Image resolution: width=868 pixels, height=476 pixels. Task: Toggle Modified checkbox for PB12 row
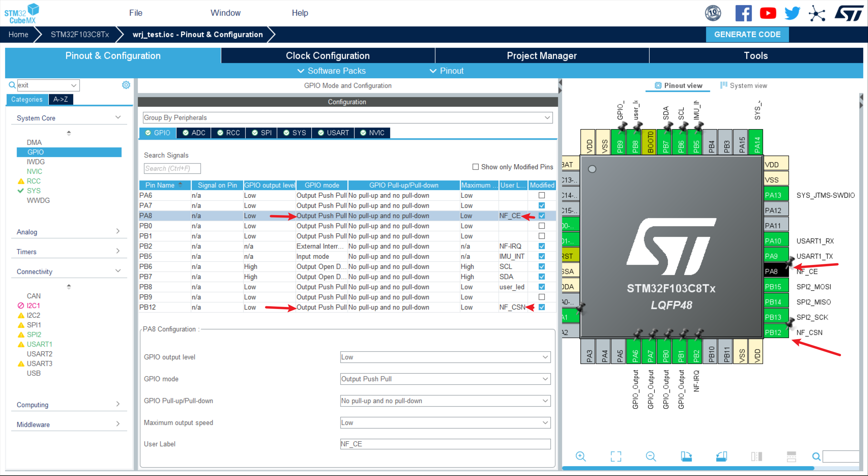click(542, 307)
